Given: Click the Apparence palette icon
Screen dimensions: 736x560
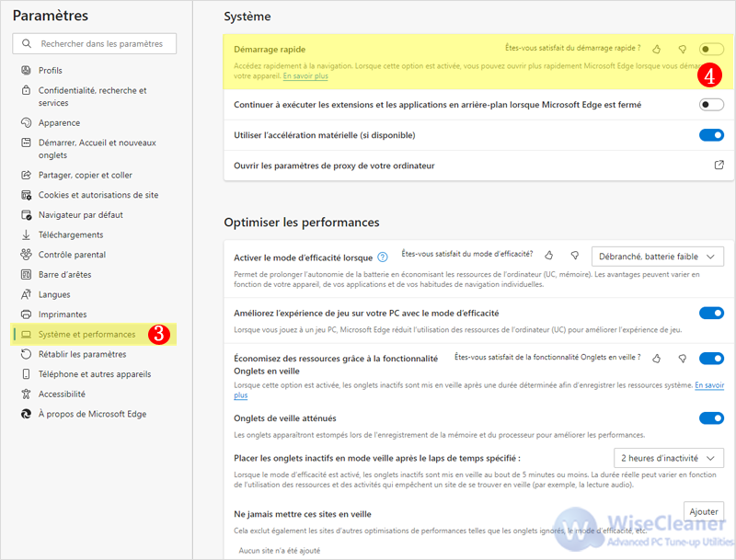Looking at the screenshot, I should click(27, 123).
